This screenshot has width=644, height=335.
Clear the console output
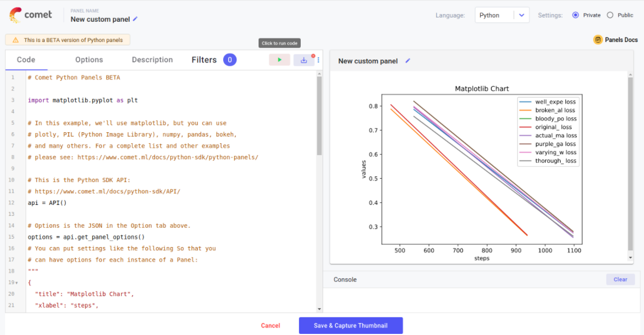coord(620,279)
